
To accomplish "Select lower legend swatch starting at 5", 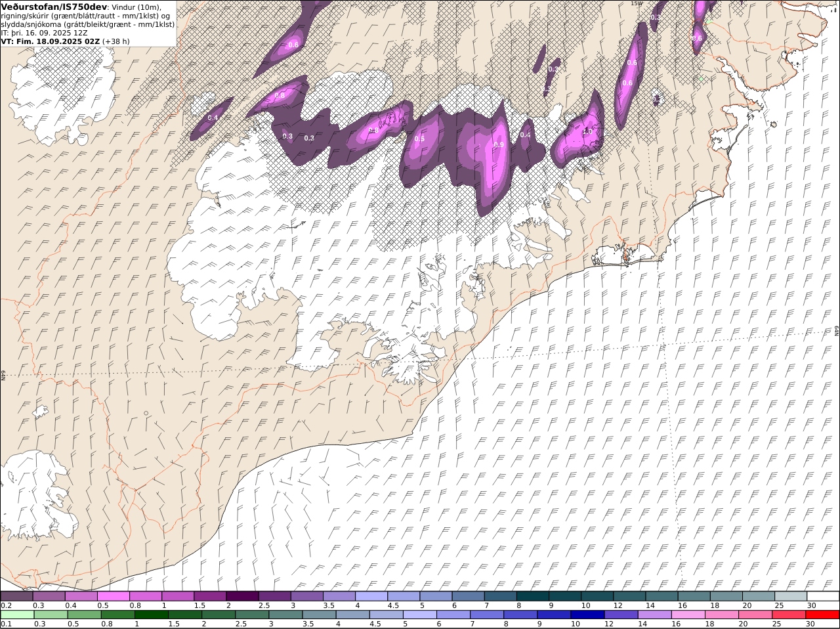I will pyautogui.click(x=419, y=615).
